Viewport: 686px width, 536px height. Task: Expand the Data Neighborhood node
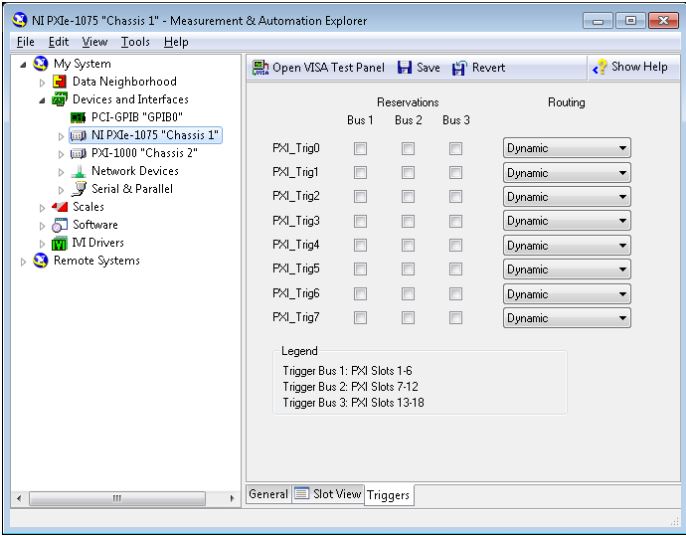[42, 82]
